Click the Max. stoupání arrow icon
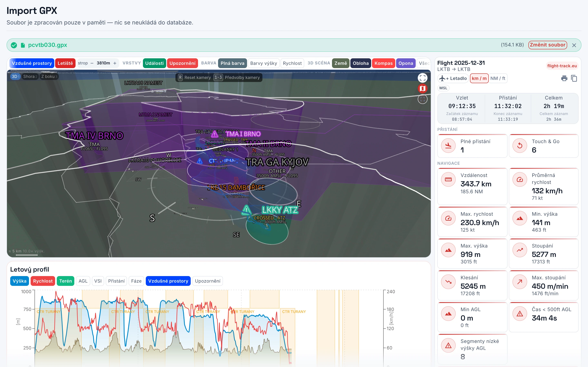Viewport: 588px width, 367px height. [x=519, y=282]
